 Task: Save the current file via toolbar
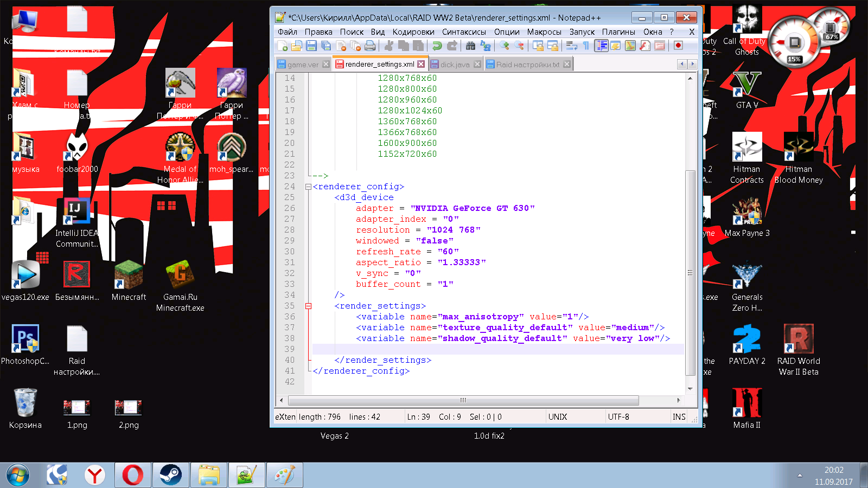pyautogui.click(x=311, y=46)
